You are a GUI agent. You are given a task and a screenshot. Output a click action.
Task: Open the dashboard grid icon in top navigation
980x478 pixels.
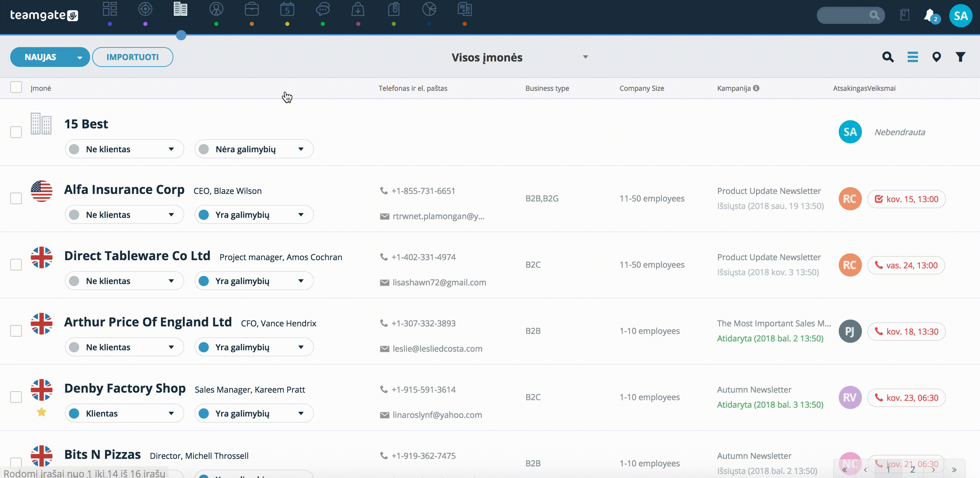(x=110, y=9)
